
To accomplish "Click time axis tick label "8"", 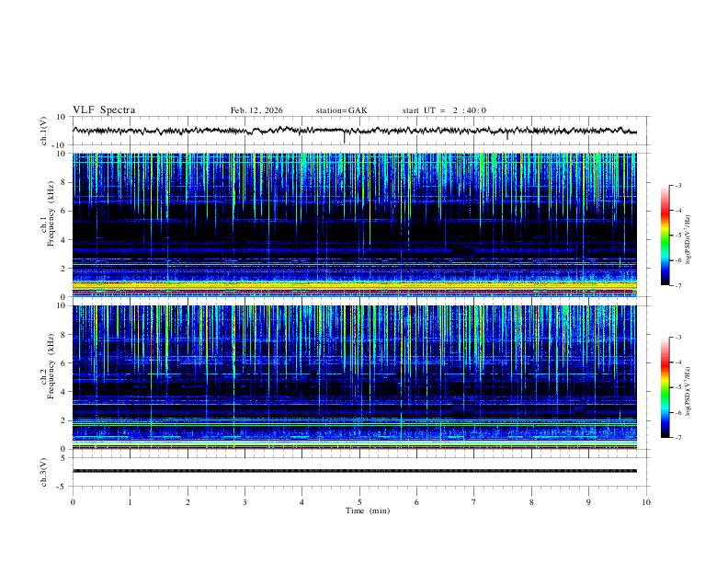I will click(x=531, y=502).
